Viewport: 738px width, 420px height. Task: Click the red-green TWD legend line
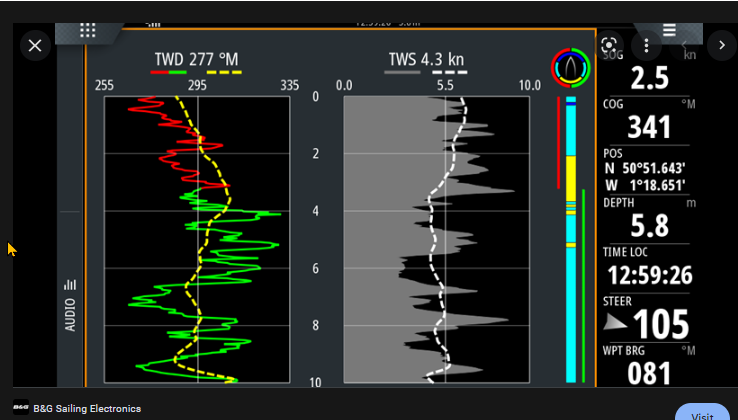168,73
